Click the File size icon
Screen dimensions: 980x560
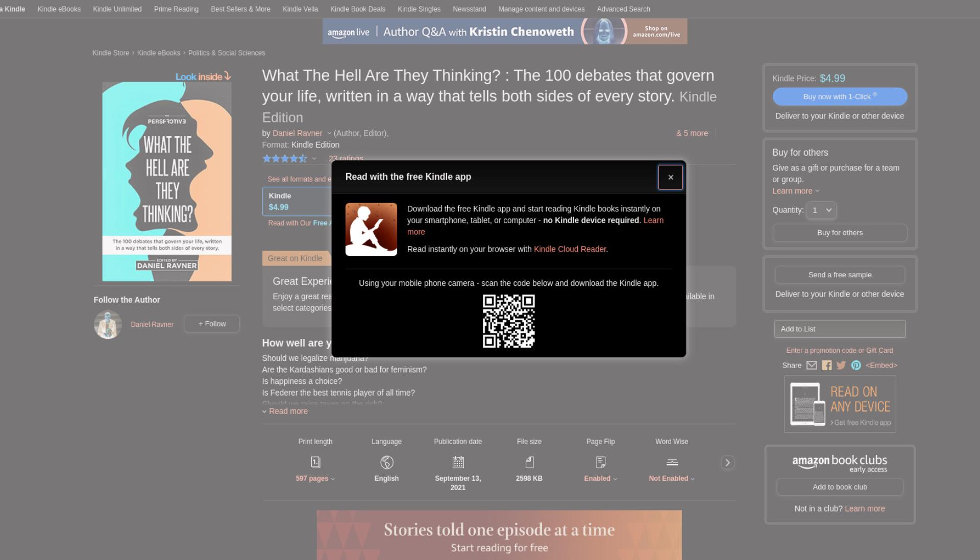coord(529,462)
